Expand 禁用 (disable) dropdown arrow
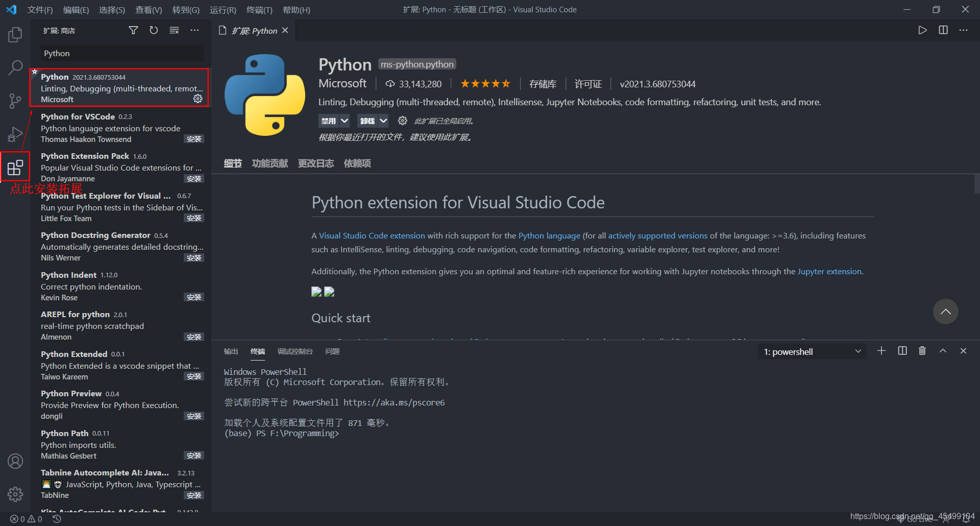Viewport: 980px width, 526px height. (345, 121)
